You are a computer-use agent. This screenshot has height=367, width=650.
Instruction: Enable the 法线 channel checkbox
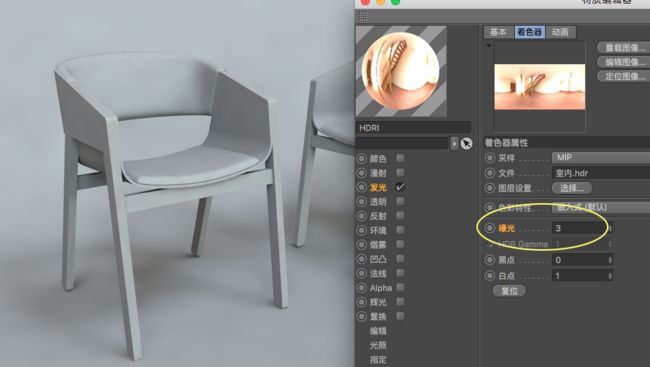[x=400, y=273]
